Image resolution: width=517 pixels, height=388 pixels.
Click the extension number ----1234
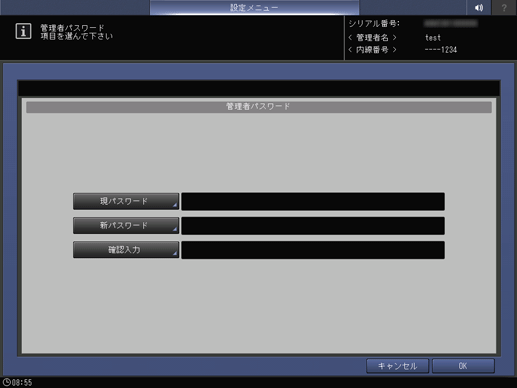[x=441, y=50]
